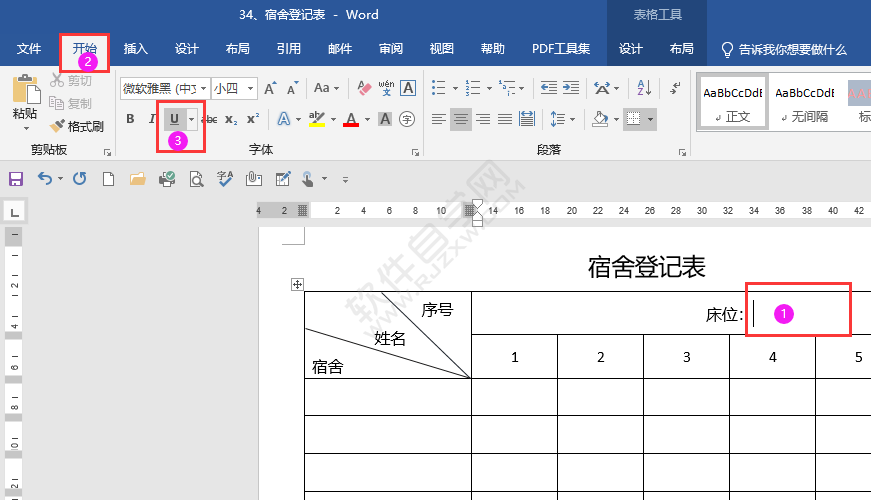Click the Undo arrow icon
The image size is (871, 500).
[x=45, y=179]
